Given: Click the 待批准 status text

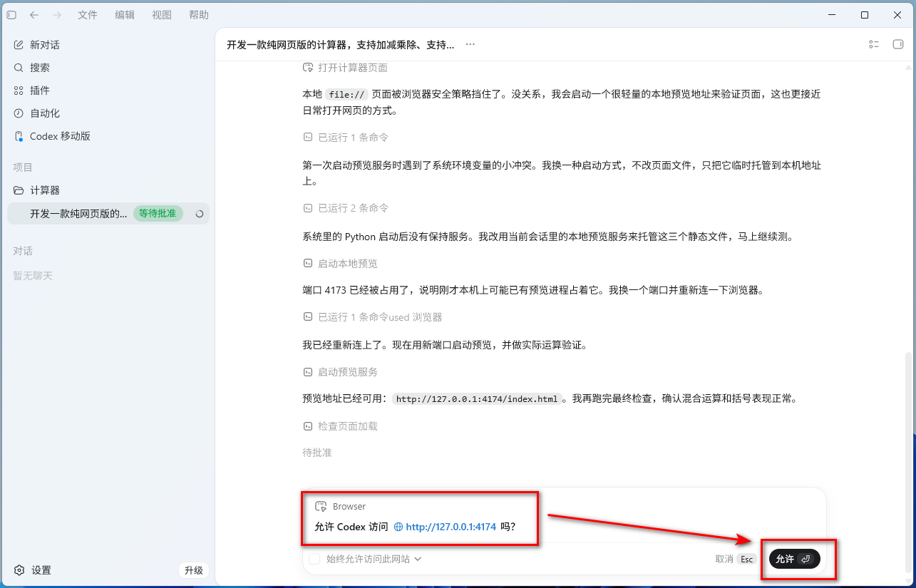Looking at the screenshot, I should [317, 453].
